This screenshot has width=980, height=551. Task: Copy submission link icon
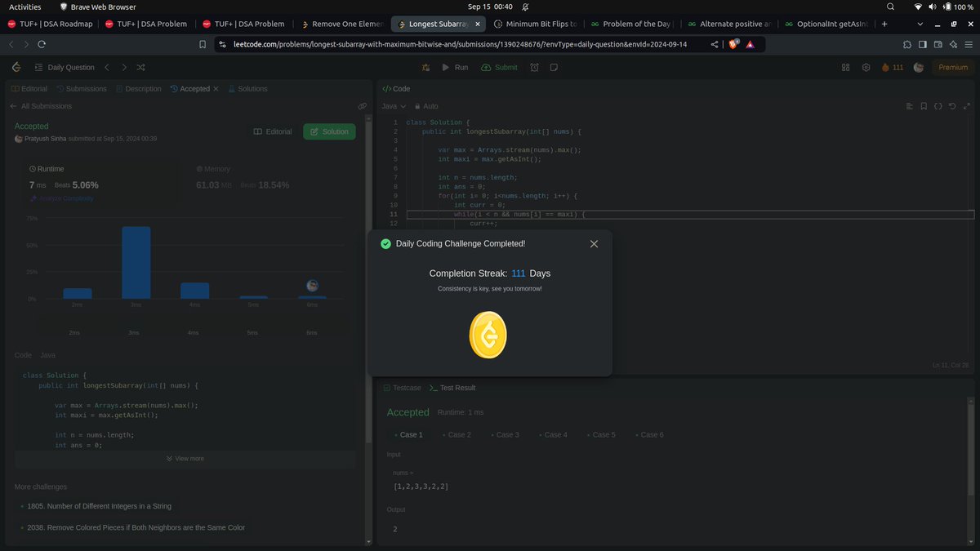click(x=362, y=106)
